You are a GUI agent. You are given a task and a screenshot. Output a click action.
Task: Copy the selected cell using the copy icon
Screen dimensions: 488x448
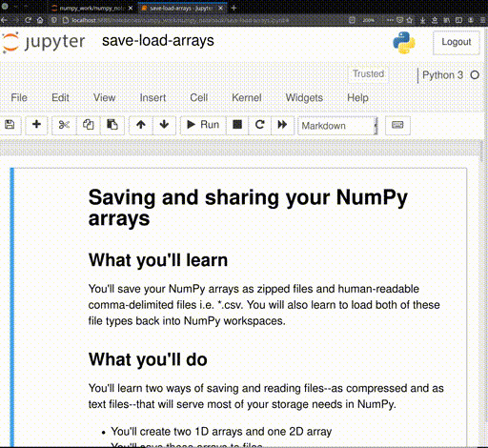(x=89, y=125)
